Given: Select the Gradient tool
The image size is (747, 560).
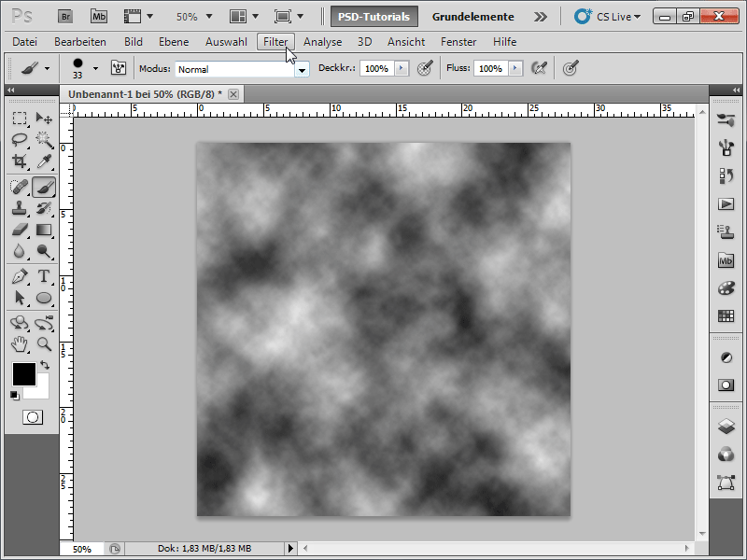Looking at the screenshot, I should point(44,230).
